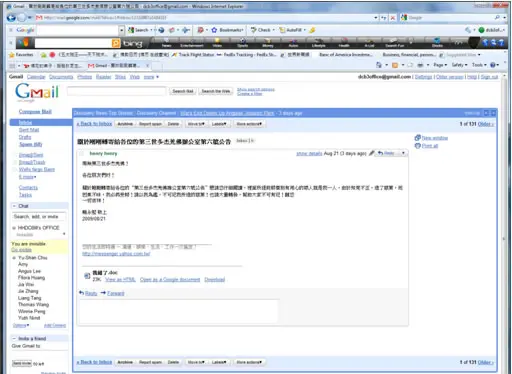Click the Download attachment link

point(215,279)
